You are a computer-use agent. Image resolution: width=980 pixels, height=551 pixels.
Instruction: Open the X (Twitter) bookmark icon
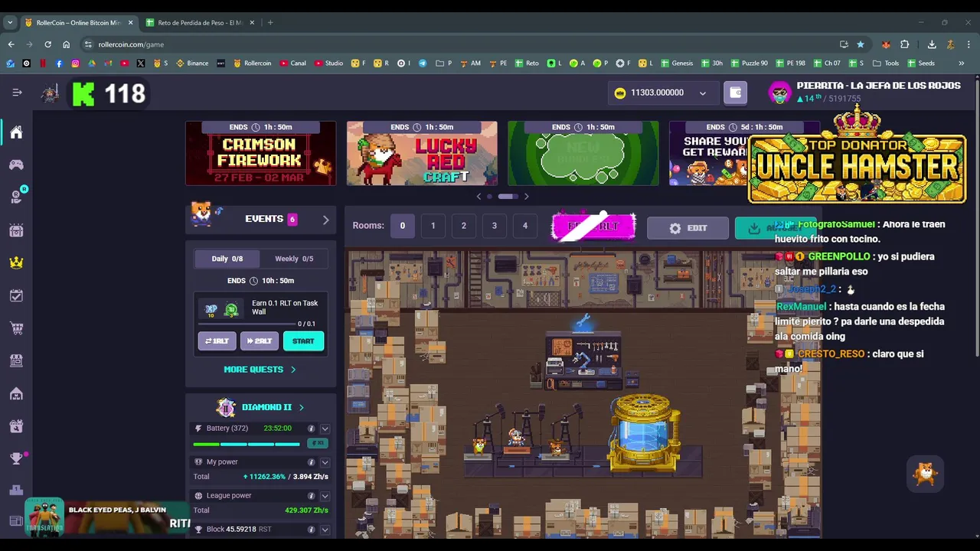(x=141, y=64)
